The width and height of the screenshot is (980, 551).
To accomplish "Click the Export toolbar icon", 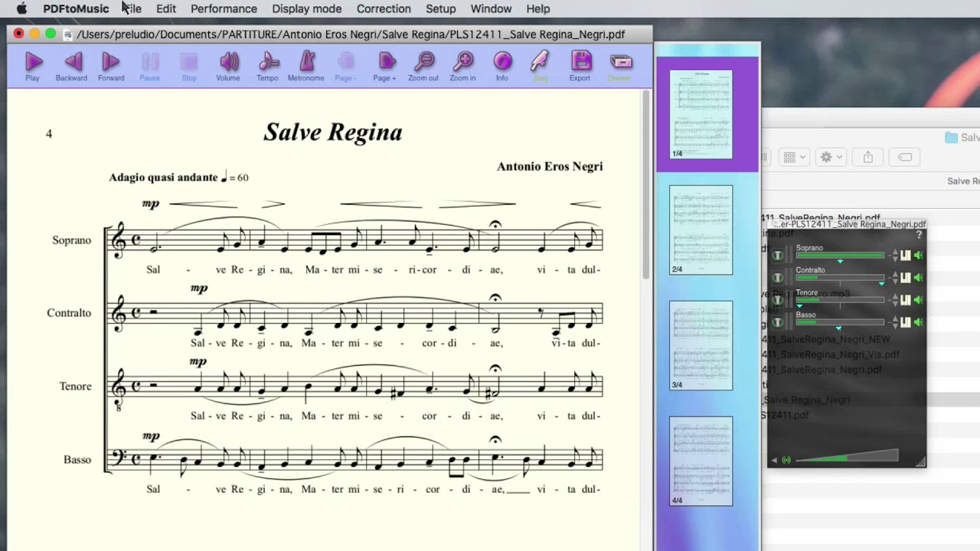I will tap(580, 62).
